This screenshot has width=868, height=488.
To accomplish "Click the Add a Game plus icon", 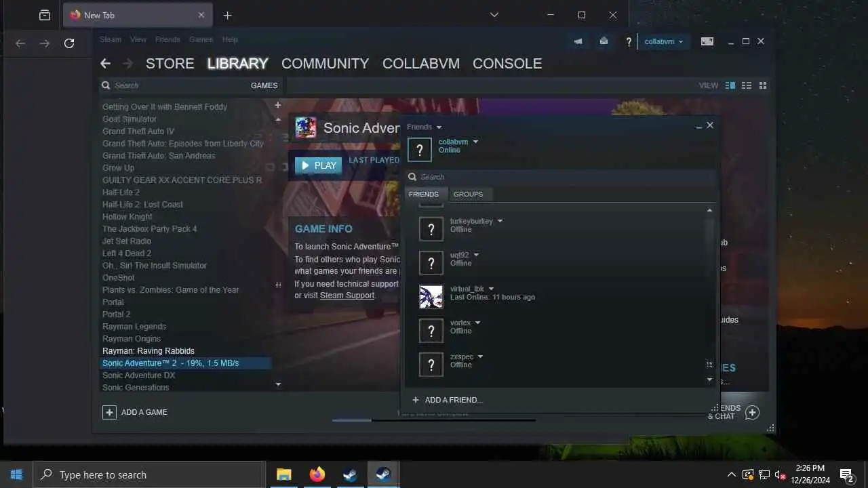I will (109, 412).
